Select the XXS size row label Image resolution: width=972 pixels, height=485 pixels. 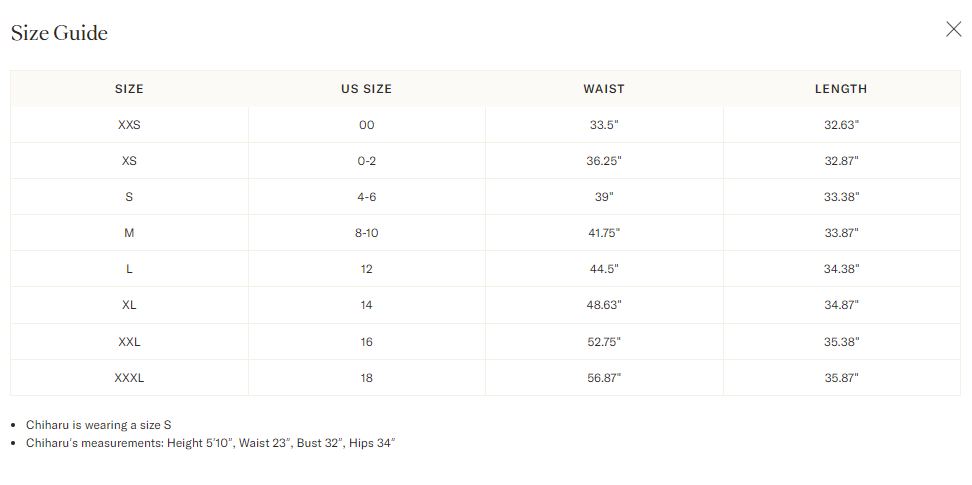(x=129, y=125)
